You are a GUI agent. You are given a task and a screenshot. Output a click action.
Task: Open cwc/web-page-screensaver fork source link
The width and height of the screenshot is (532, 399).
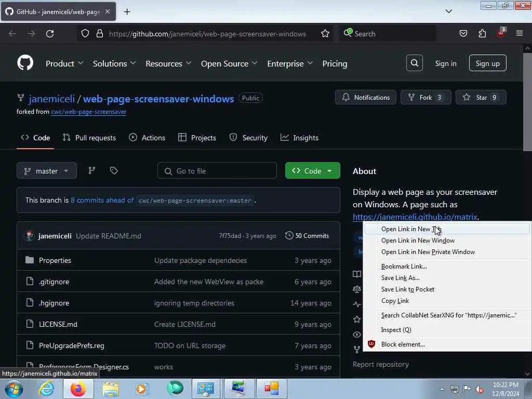(x=88, y=112)
